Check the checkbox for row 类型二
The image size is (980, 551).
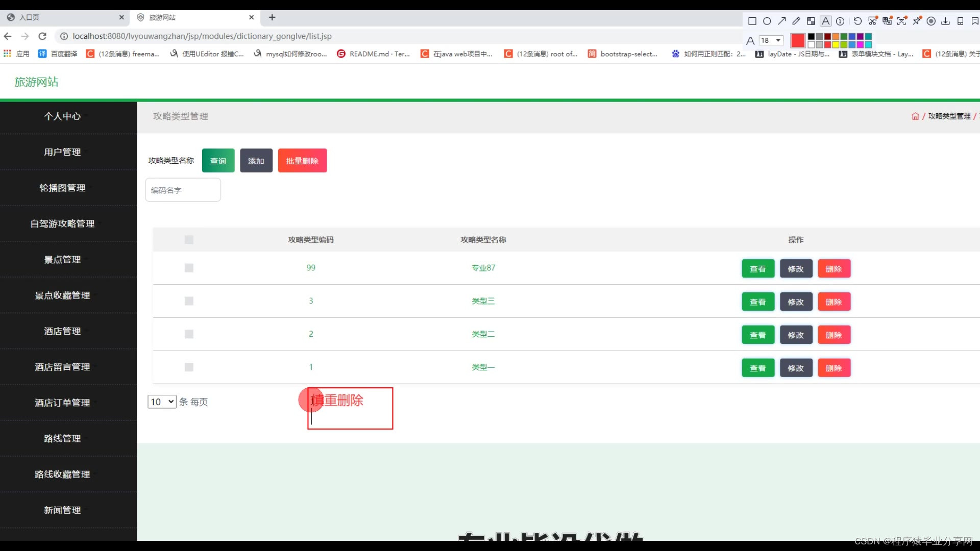tap(189, 334)
